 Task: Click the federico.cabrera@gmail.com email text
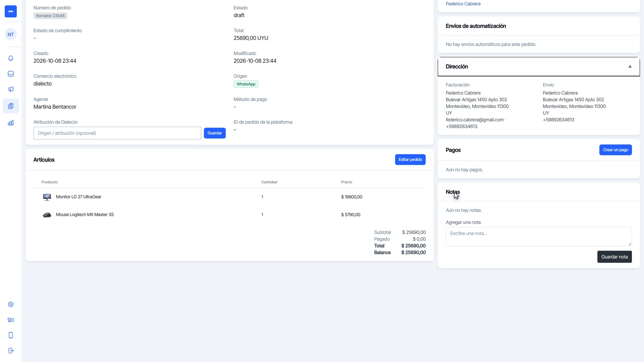pyautogui.click(x=475, y=120)
